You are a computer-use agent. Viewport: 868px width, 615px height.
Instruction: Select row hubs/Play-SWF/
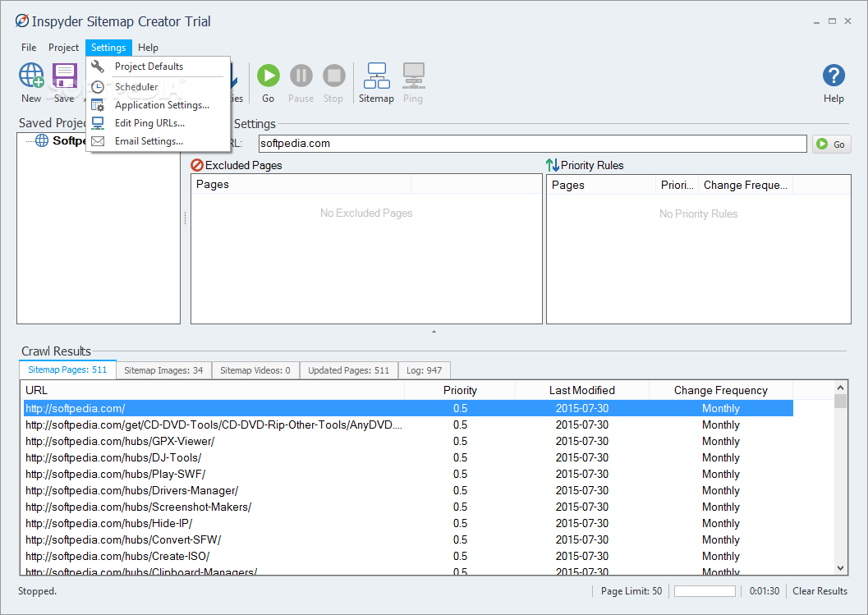pos(408,475)
